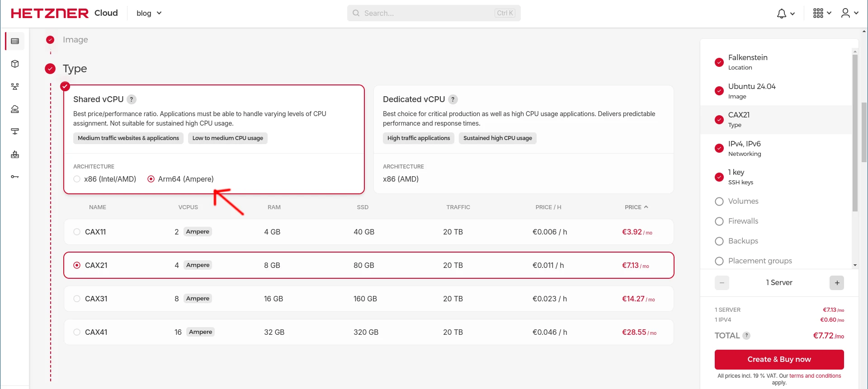
Task: Click the TOTAL help question mark
Action: point(746,336)
